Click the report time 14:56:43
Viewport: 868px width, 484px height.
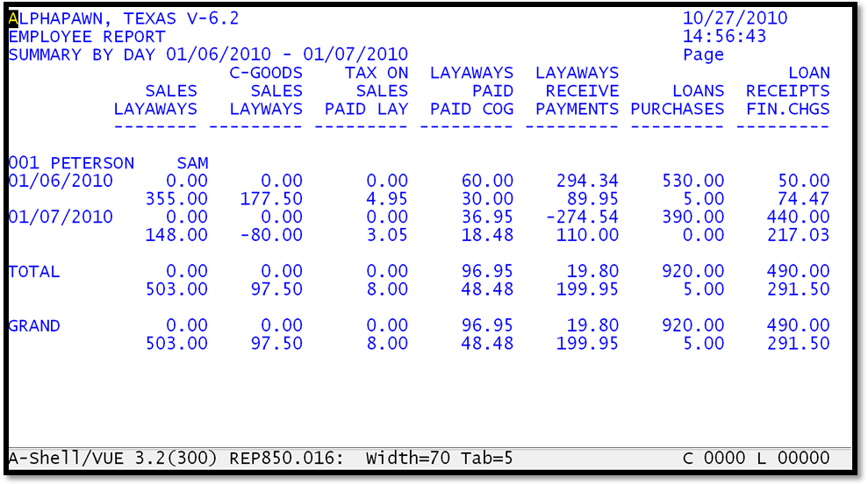724,37
